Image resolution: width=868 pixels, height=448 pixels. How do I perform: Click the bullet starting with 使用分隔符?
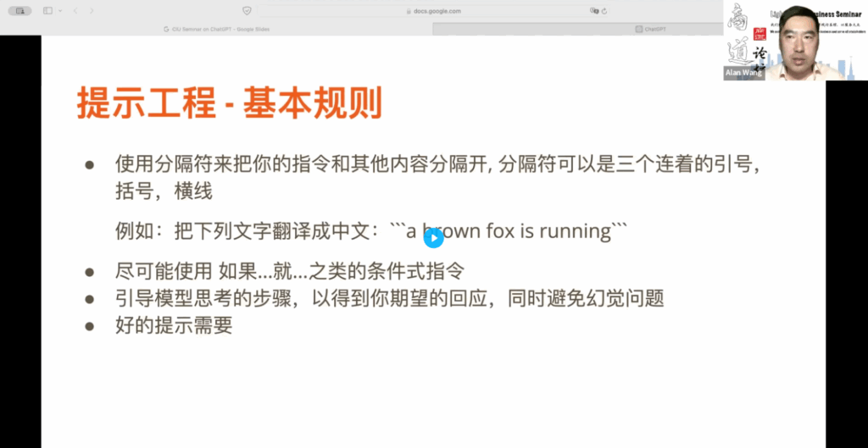click(437, 178)
